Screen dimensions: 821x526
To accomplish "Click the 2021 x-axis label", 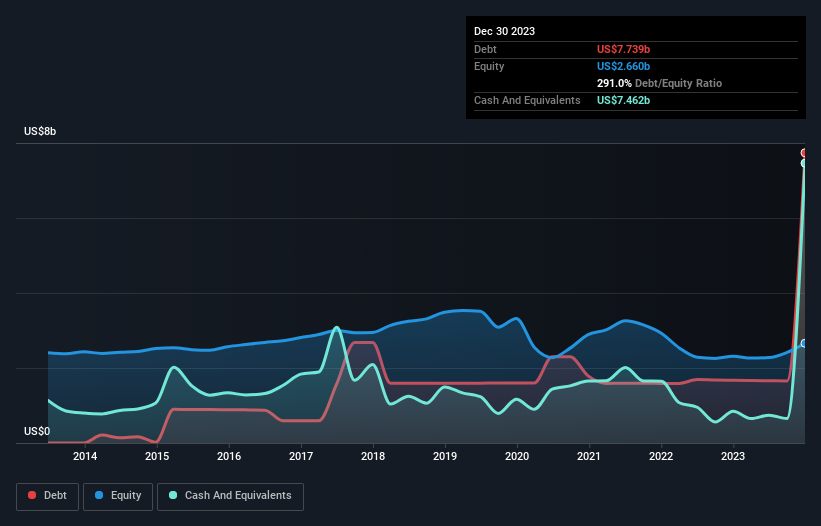I will point(589,456).
